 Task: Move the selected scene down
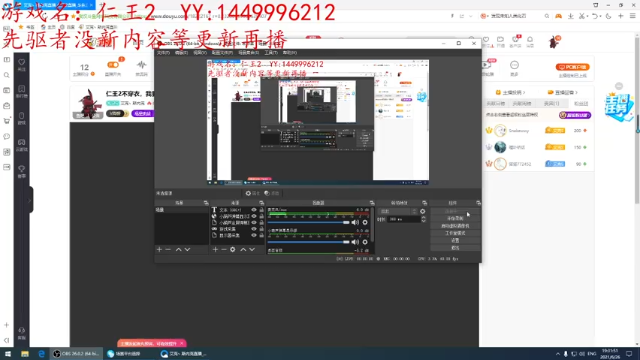pyautogui.click(x=187, y=249)
